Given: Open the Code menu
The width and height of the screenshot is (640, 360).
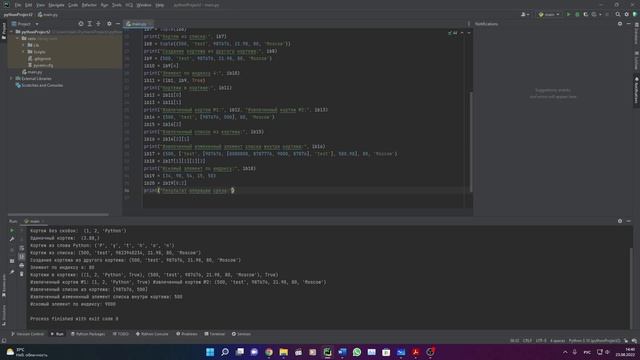Looking at the screenshot, I should pos(73,5).
